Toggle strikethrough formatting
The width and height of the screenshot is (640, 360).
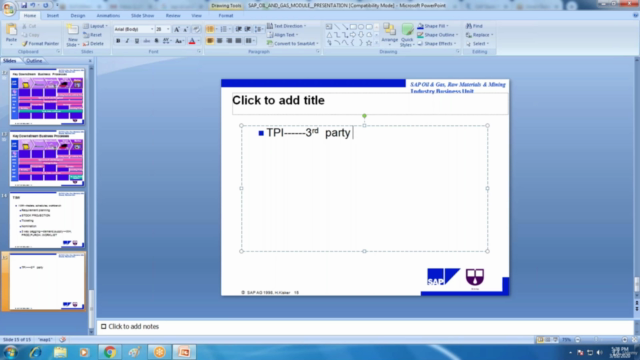pos(147,41)
